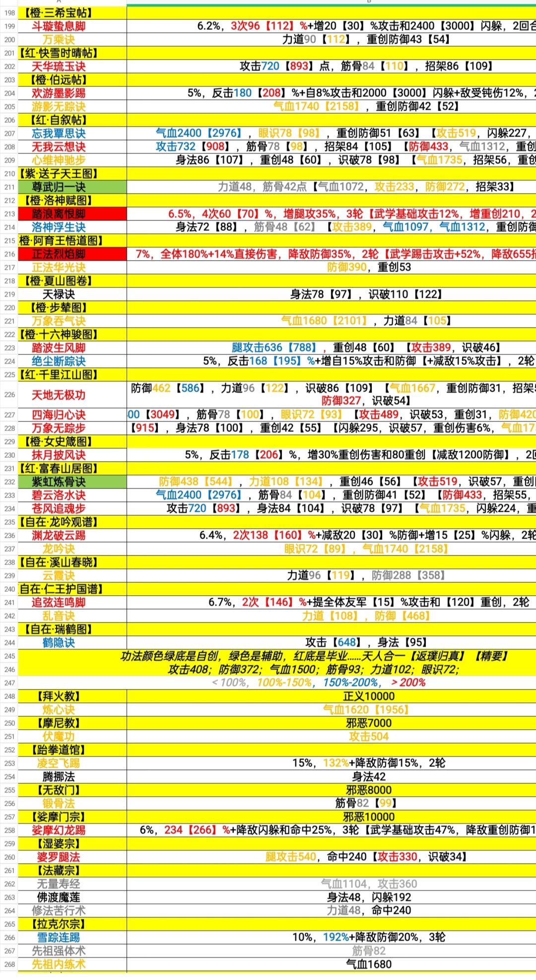Click the red cell 正法烈焰脚
Viewport: 536px width, 980px height.
(72, 254)
